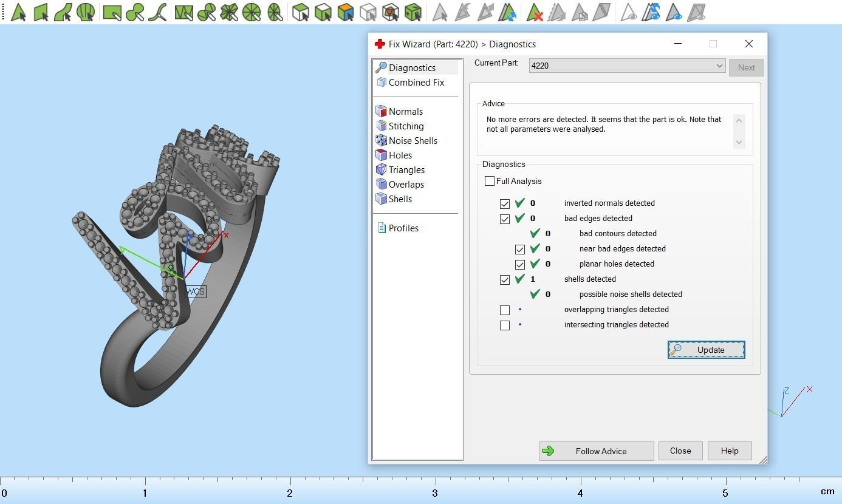This screenshot has height=504, width=842.
Task: Open Help for the Fix Wizard
Action: point(730,451)
